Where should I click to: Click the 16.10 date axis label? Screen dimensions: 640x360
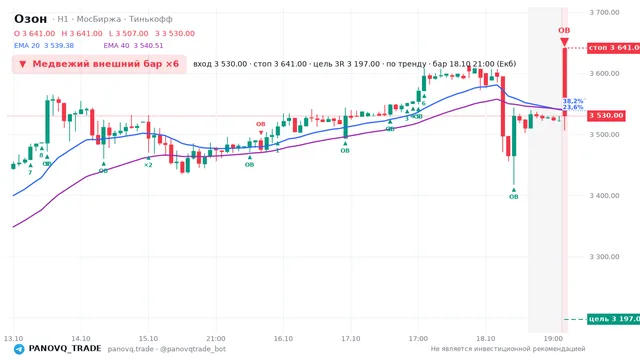coord(283,339)
